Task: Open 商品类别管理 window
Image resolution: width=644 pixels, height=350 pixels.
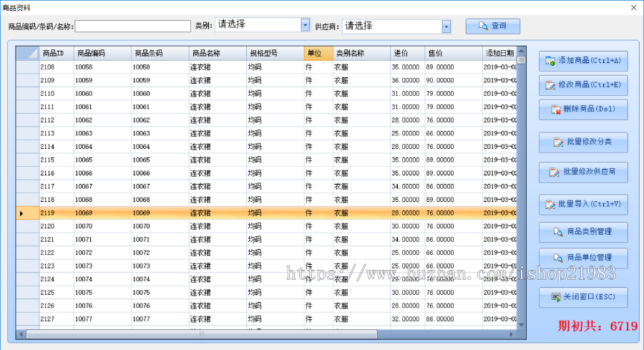Action: coord(582,232)
